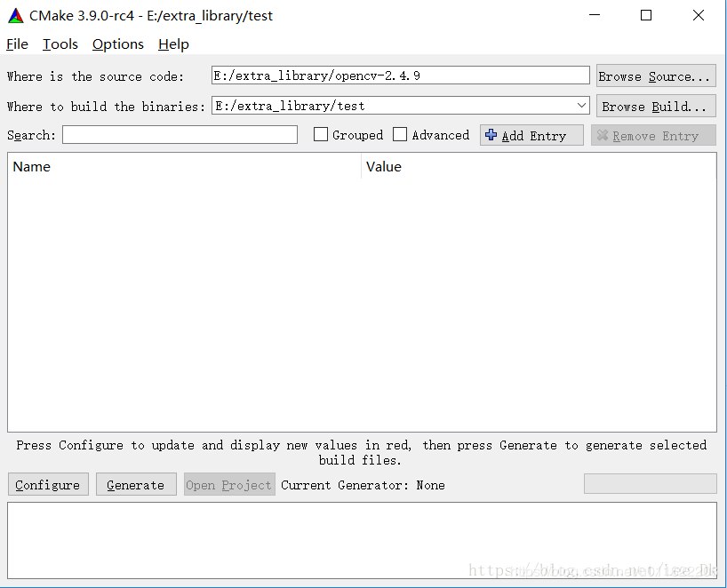The width and height of the screenshot is (727, 588).
Task: Click the build binaries path combo box
Action: coord(401,106)
